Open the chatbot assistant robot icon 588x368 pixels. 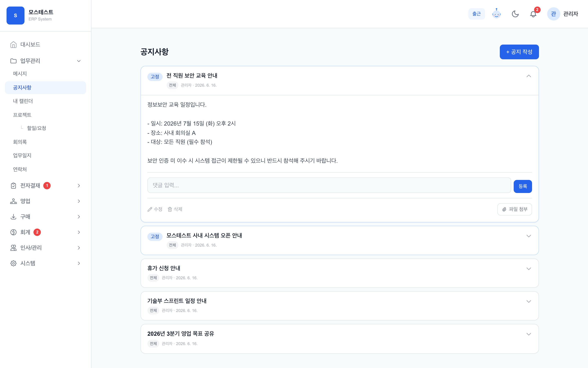[x=496, y=14]
